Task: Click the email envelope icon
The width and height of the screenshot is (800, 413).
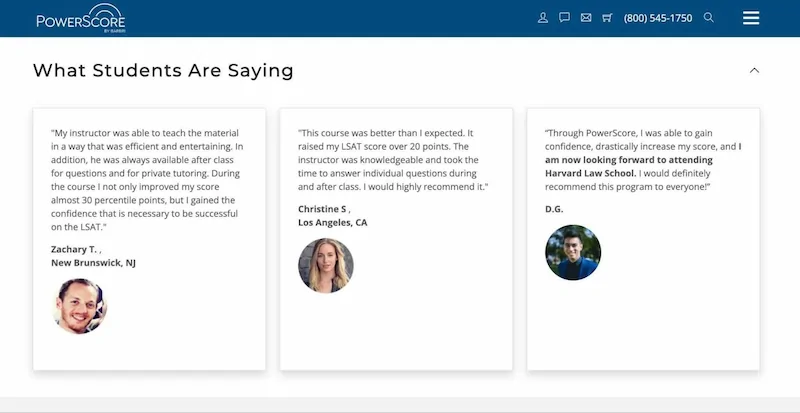Action: coord(586,18)
